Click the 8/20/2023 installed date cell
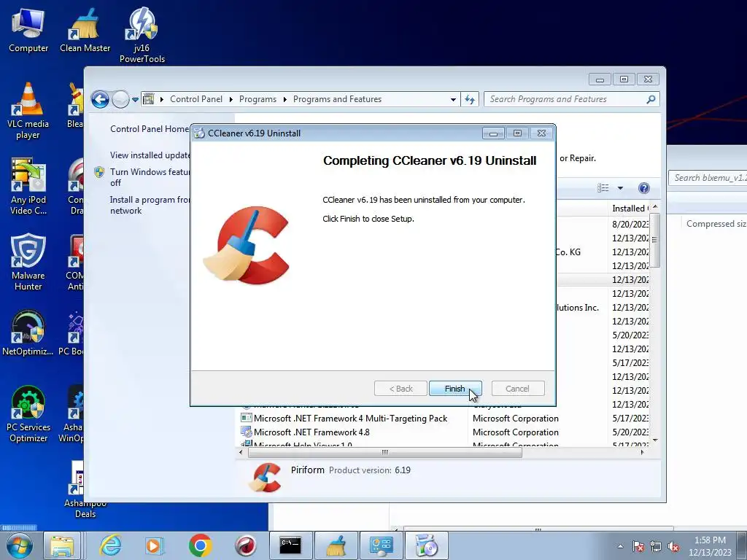Image resolution: width=747 pixels, height=560 pixels. 630,225
